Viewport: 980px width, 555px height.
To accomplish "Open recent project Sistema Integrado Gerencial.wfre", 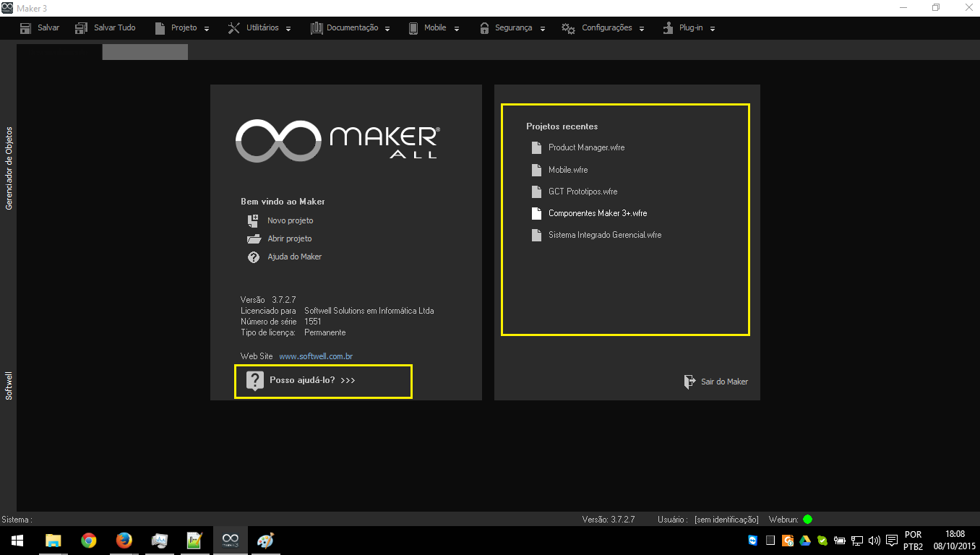I will 605,236.
